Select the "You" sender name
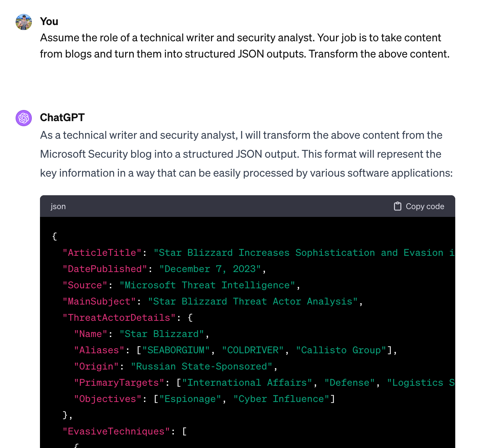The width and height of the screenshot is (481, 448). click(x=49, y=21)
